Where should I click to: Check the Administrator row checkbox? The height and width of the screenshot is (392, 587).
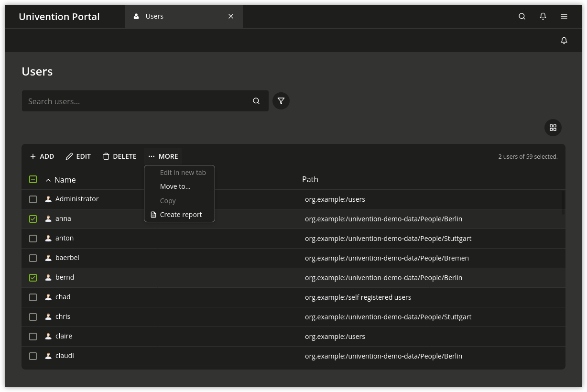point(33,199)
